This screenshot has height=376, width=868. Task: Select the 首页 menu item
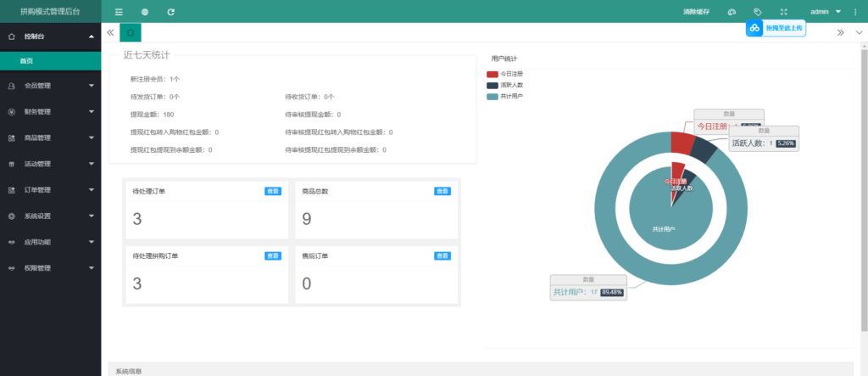[27, 61]
